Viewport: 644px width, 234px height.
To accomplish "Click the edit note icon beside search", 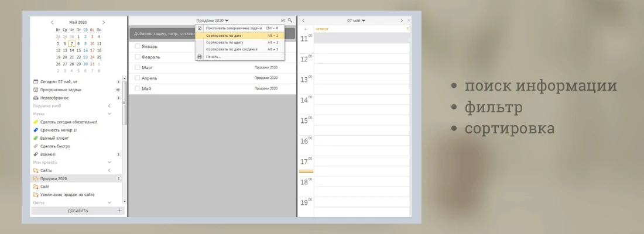I will coord(283,20).
